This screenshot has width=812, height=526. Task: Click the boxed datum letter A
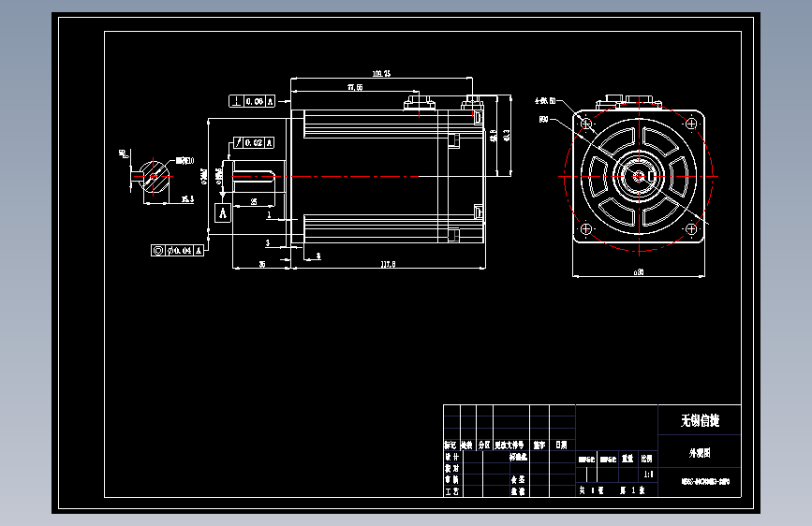tap(223, 212)
